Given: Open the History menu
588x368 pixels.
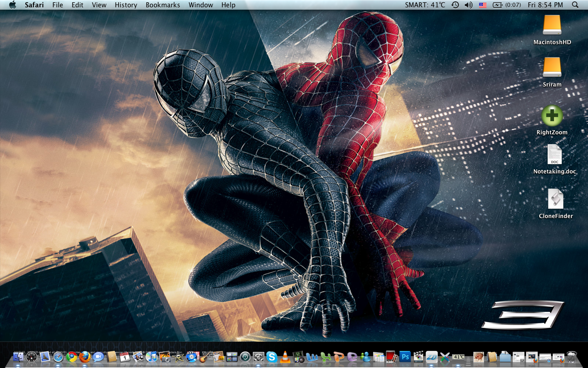Looking at the screenshot, I should click(126, 5).
